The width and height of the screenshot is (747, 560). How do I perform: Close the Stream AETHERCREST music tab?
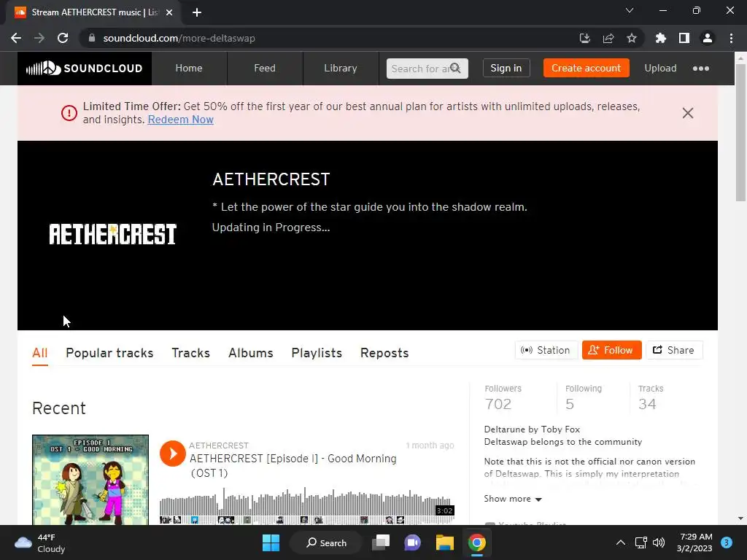point(169,12)
